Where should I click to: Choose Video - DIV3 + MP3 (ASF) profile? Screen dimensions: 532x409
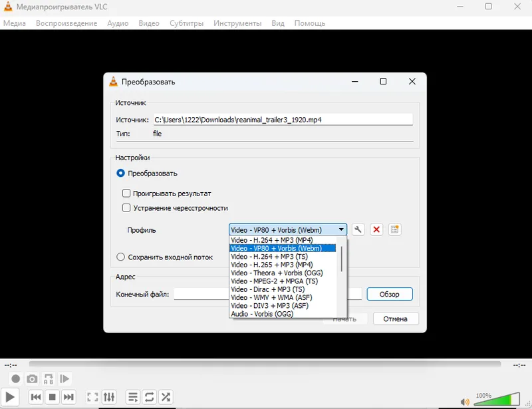(x=283, y=305)
